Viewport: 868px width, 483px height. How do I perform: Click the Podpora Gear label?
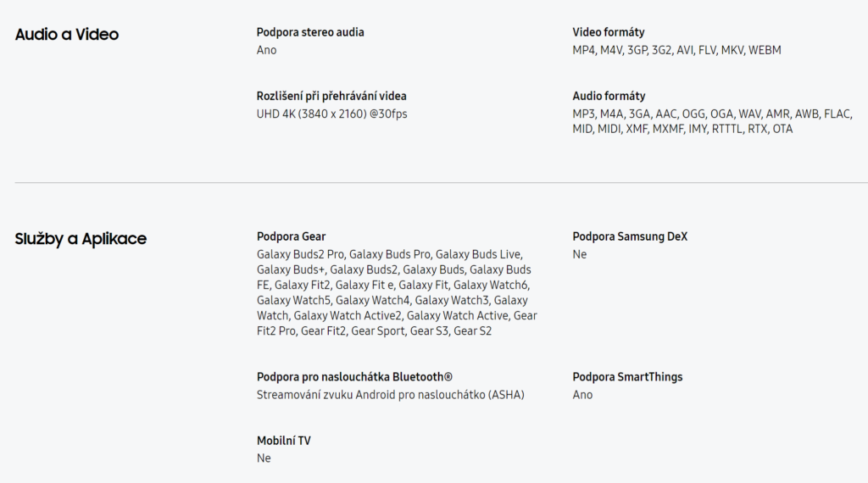pos(292,236)
